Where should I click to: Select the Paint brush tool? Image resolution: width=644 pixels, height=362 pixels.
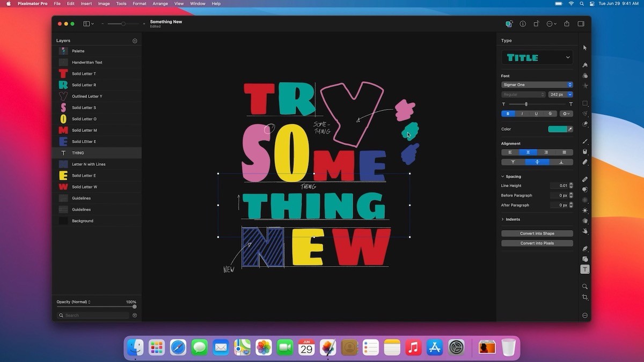[585, 142]
